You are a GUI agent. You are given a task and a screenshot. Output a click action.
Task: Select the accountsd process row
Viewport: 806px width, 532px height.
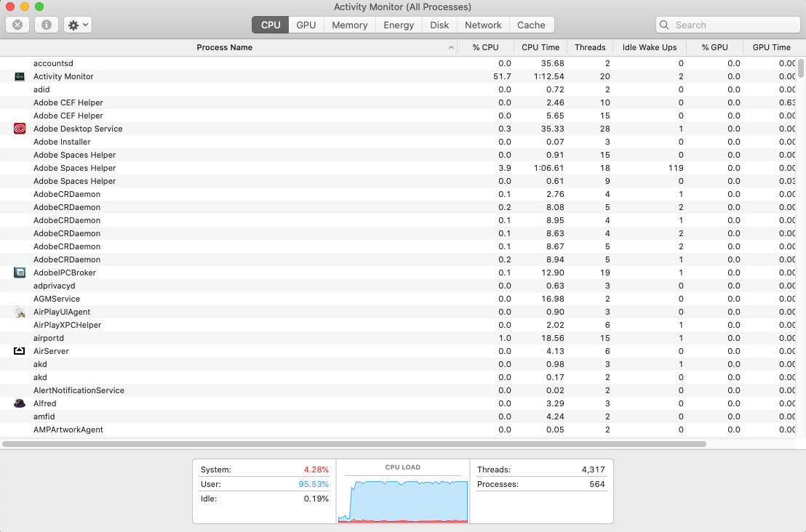(x=399, y=63)
